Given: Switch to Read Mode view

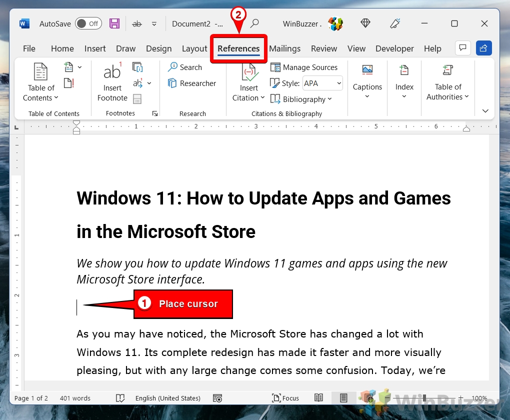Looking at the screenshot, I should [x=319, y=398].
